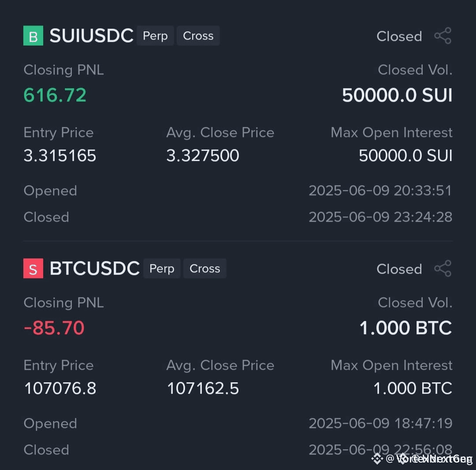Share the SUIUSDC closed position
Viewport: 476px width, 470px height.
443,36
